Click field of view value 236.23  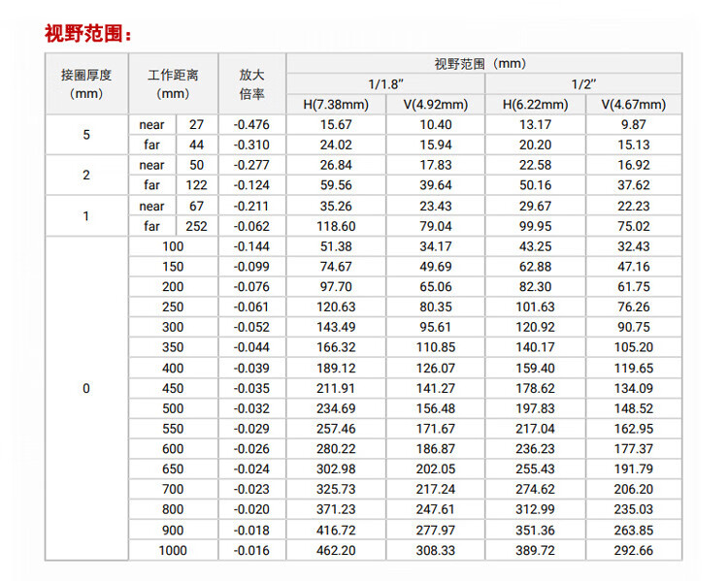click(535, 449)
